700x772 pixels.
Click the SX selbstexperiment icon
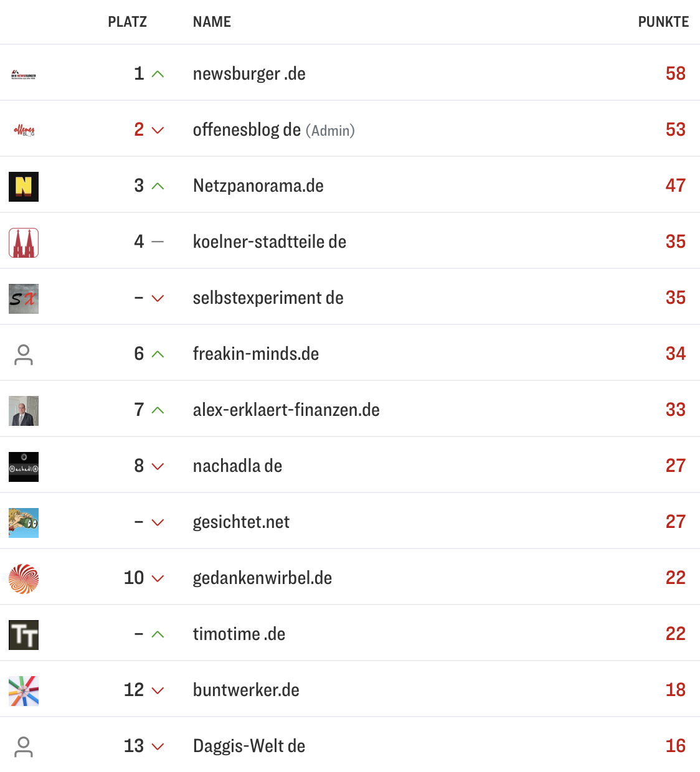[x=23, y=298]
